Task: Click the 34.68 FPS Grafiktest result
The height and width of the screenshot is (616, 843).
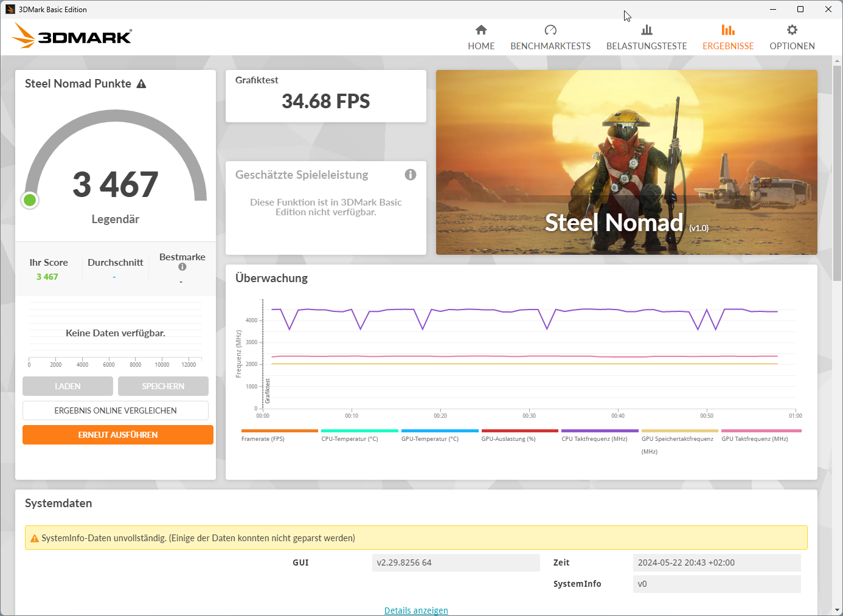Action: (326, 101)
